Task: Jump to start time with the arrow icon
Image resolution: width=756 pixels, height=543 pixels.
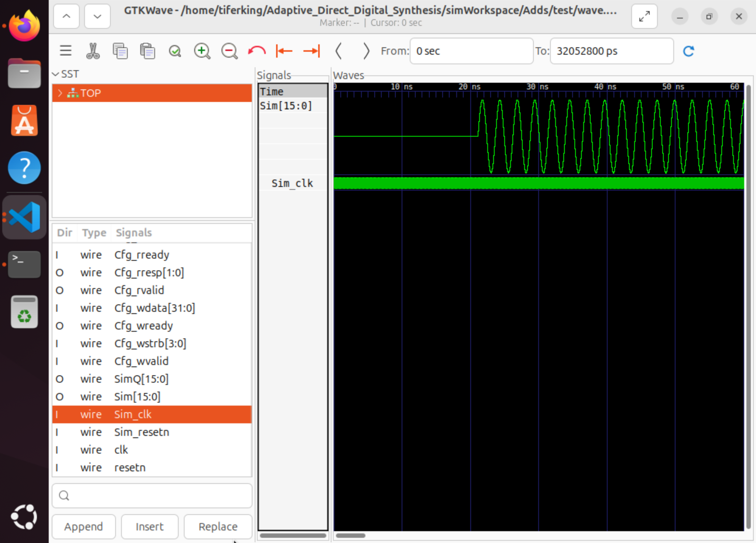Action: click(284, 51)
